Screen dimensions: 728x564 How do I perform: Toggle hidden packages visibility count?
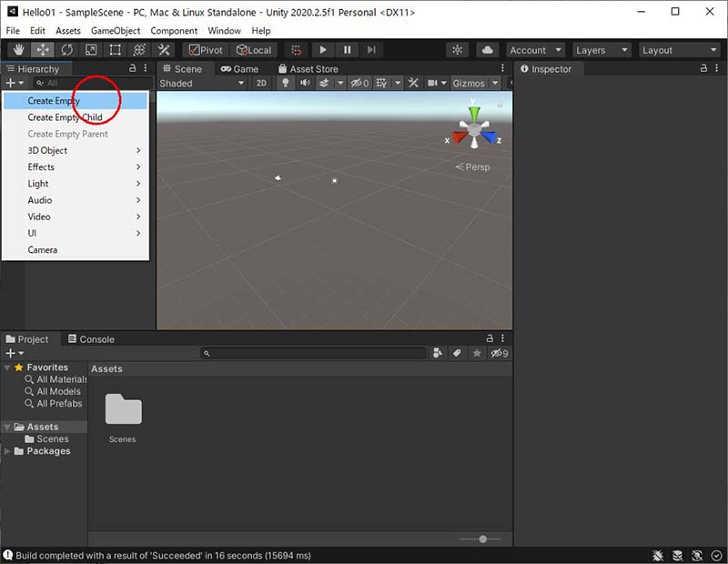tap(500, 353)
